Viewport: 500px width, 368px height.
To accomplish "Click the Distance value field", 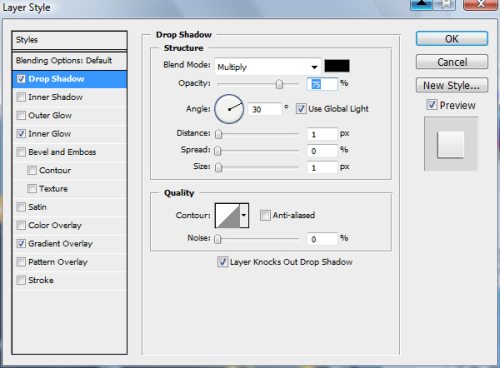I will pos(322,134).
